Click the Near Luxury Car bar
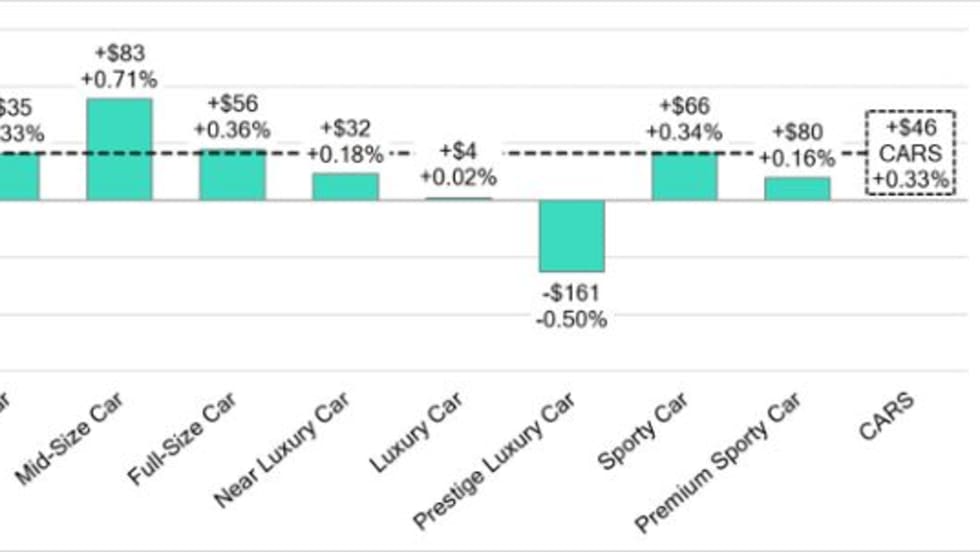Image resolution: width=980 pixels, height=552 pixels. pos(345,187)
